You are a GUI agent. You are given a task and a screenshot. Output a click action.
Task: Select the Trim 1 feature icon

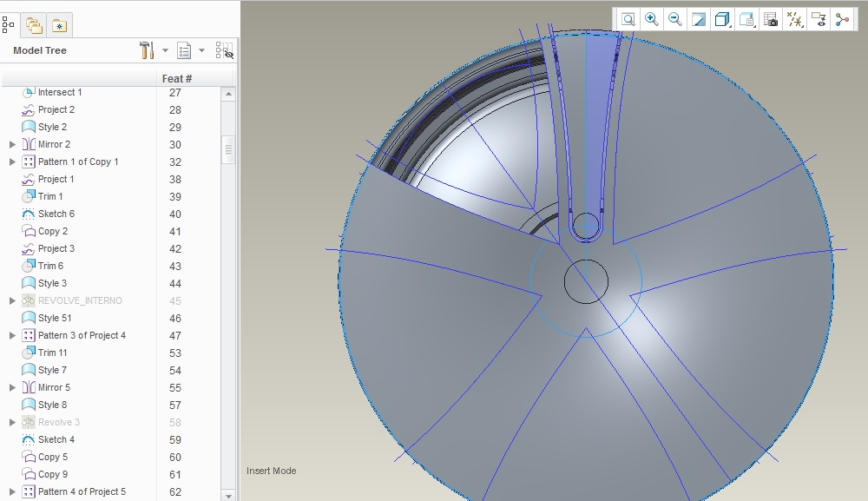tap(29, 196)
